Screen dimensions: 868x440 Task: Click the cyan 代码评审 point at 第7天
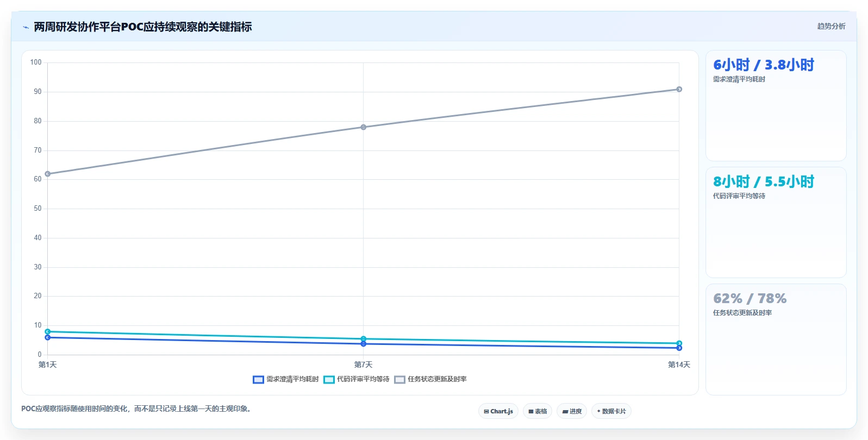pyautogui.click(x=364, y=339)
